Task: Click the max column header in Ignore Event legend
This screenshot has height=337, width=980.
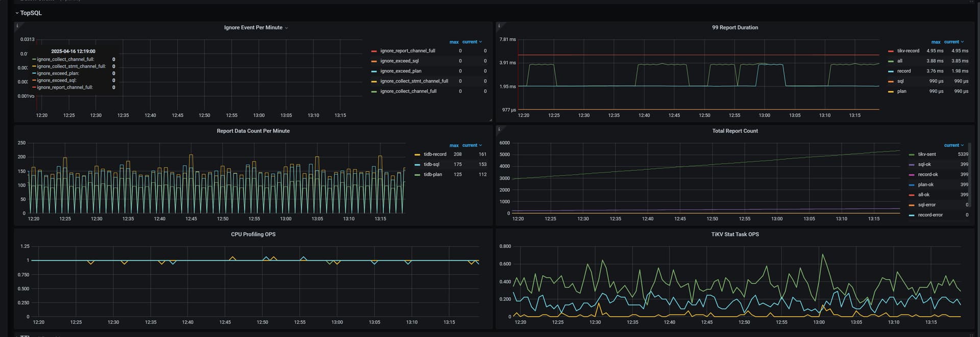Action: coord(454,42)
